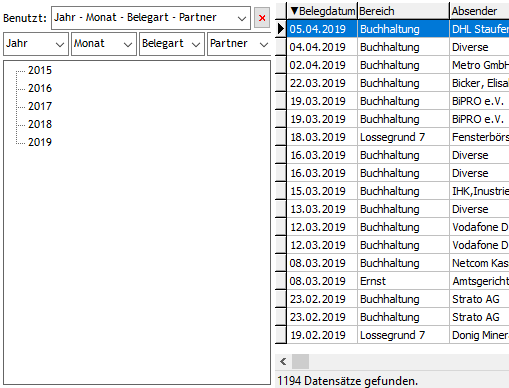
Task: Click the horizontal scrollbar thumb
Action: tap(300, 362)
